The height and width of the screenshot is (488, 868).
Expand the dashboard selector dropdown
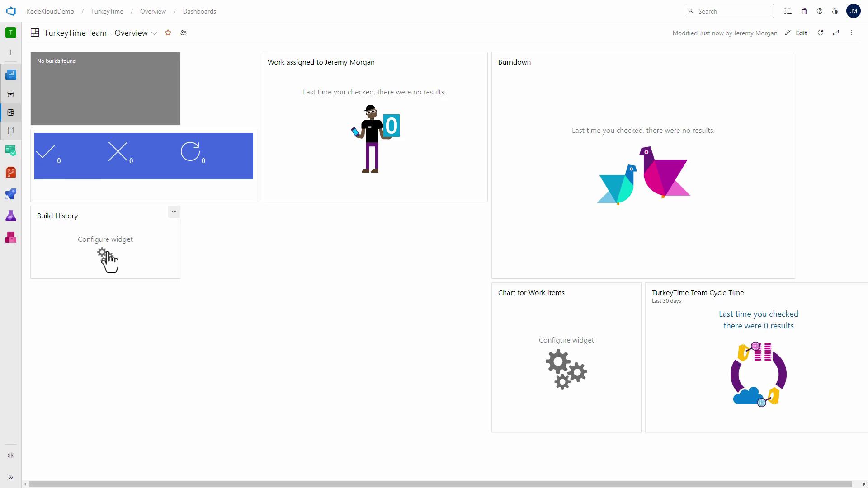154,33
